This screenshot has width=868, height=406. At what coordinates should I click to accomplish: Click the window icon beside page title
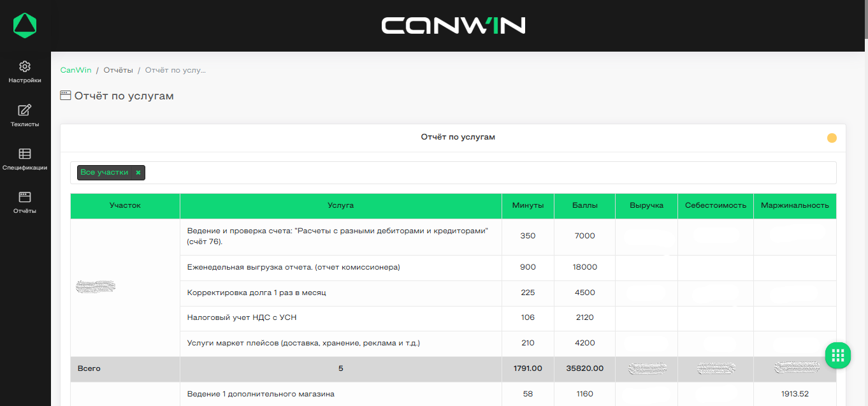tap(66, 96)
